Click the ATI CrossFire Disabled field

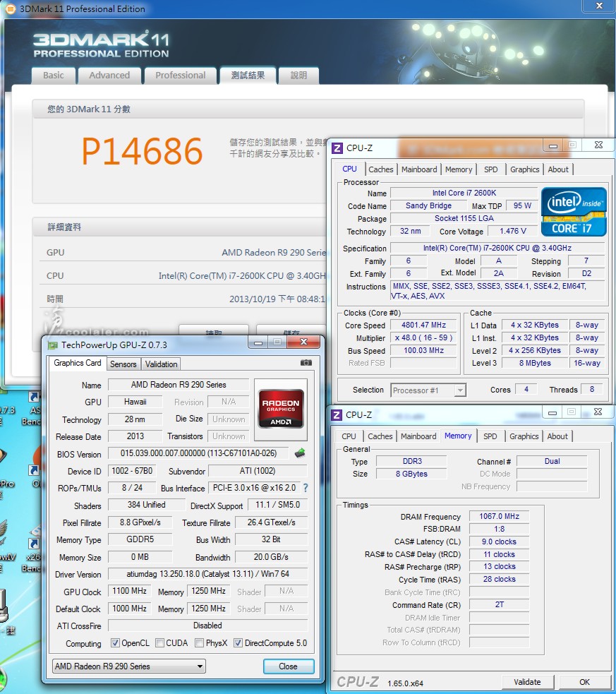click(207, 626)
